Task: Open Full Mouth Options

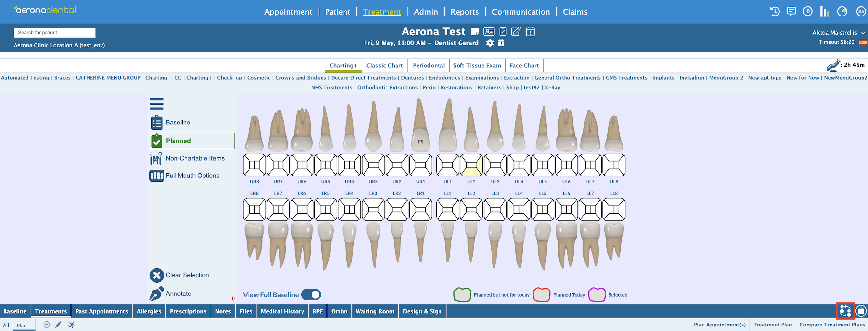Action: [184, 176]
